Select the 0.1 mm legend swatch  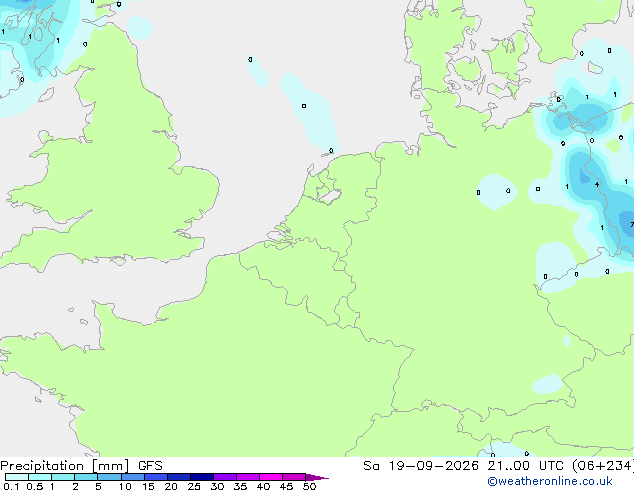(x=17, y=477)
